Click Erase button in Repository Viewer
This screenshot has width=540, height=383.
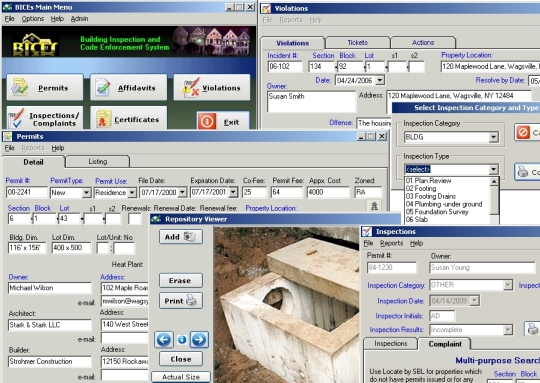pyautogui.click(x=181, y=280)
